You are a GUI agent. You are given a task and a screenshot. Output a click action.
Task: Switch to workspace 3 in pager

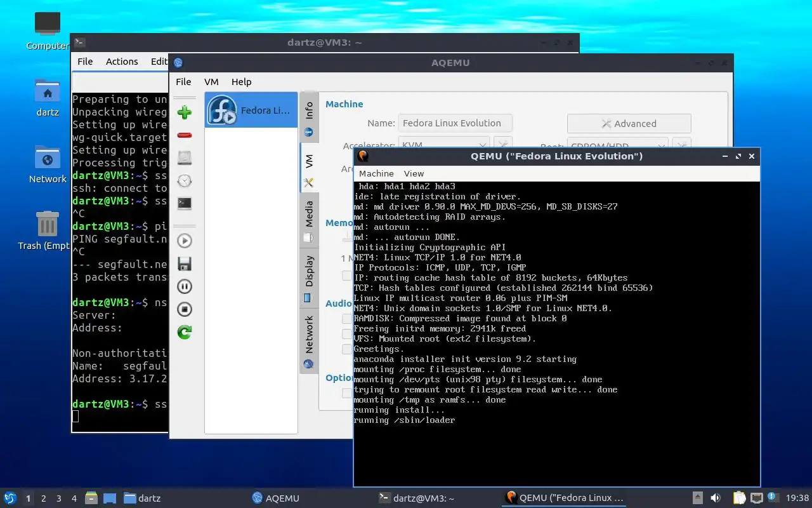pos(58,498)
